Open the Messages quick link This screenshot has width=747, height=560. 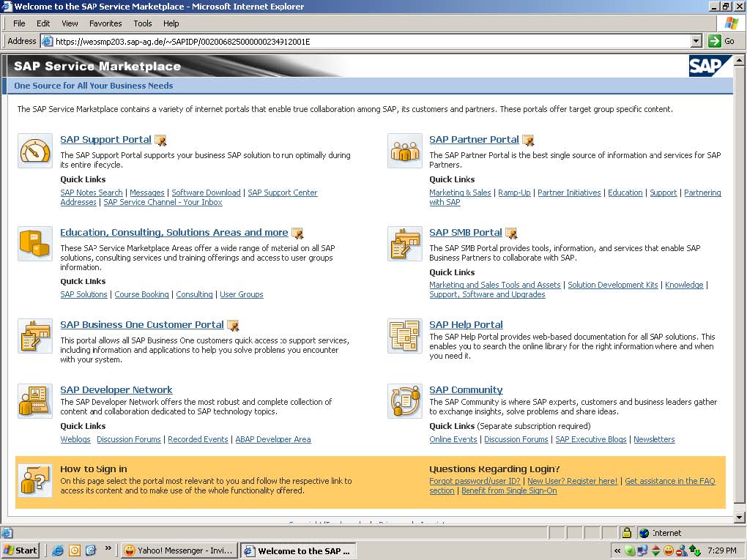(146, 193)
